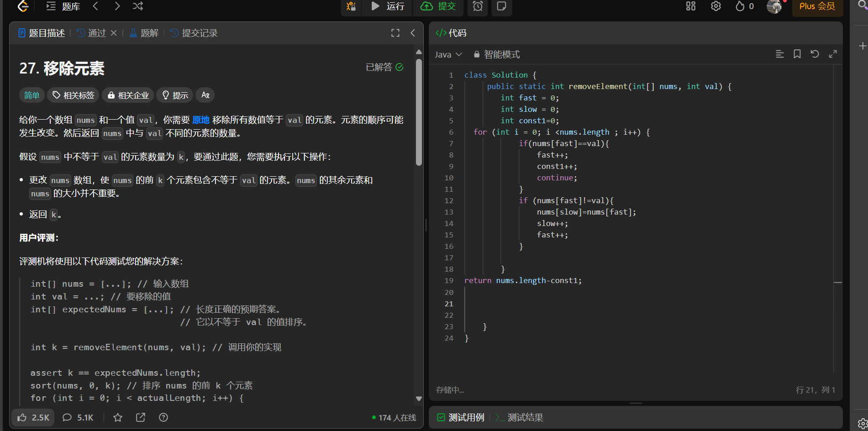Toggle 智能模式 smart mode
Screen dimensions: 868x431
tap(496, 54)
